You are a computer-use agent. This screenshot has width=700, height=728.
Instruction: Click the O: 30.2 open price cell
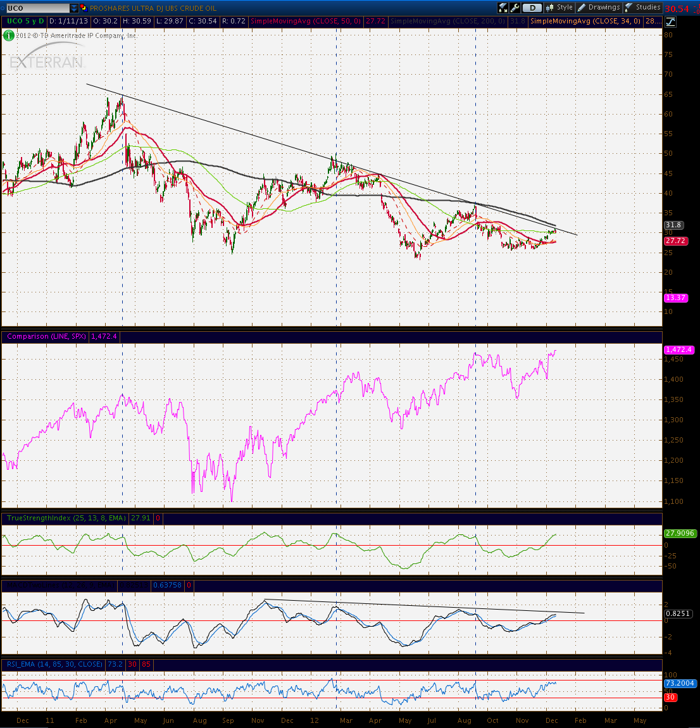click(105, 22)
